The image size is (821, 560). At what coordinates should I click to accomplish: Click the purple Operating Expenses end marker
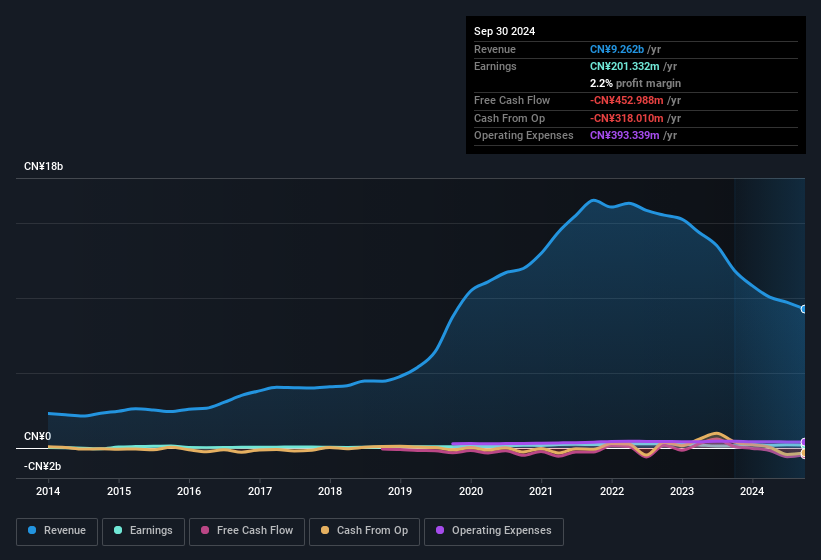tap(804, 442)
